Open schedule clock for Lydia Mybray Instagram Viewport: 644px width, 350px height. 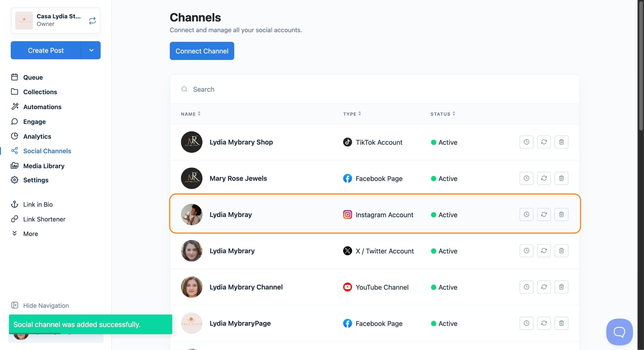[526, 214]
